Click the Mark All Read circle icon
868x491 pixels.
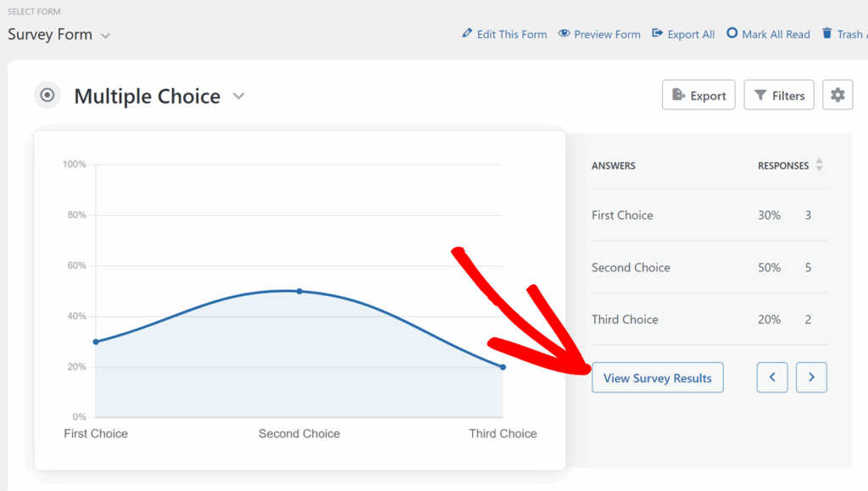pyautogui.click(x=732, y=34)
